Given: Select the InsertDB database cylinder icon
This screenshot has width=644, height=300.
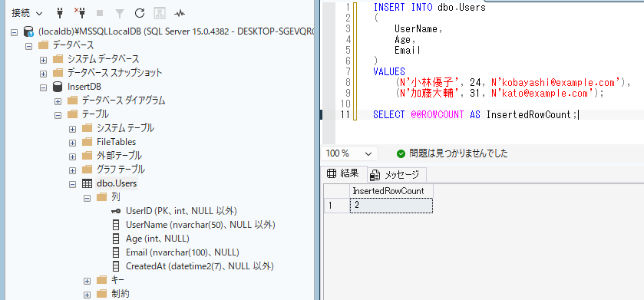Looking at the screenshot, I should tap(58, 87).
